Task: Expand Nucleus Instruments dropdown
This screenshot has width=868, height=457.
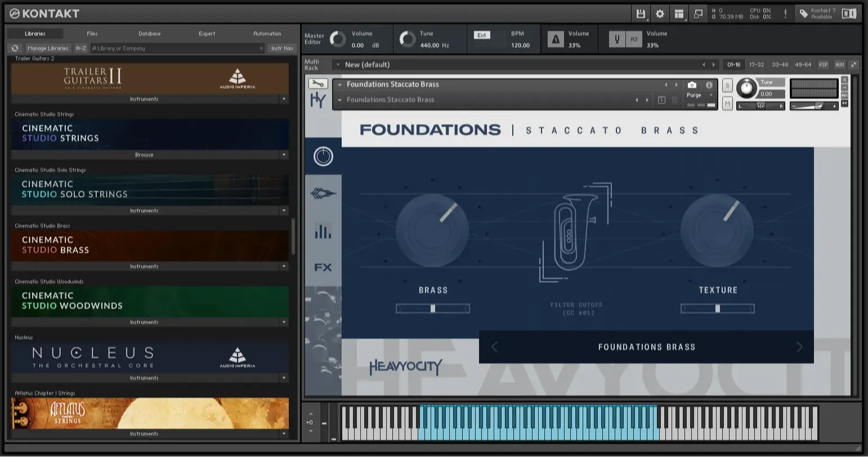Action: 284,378
